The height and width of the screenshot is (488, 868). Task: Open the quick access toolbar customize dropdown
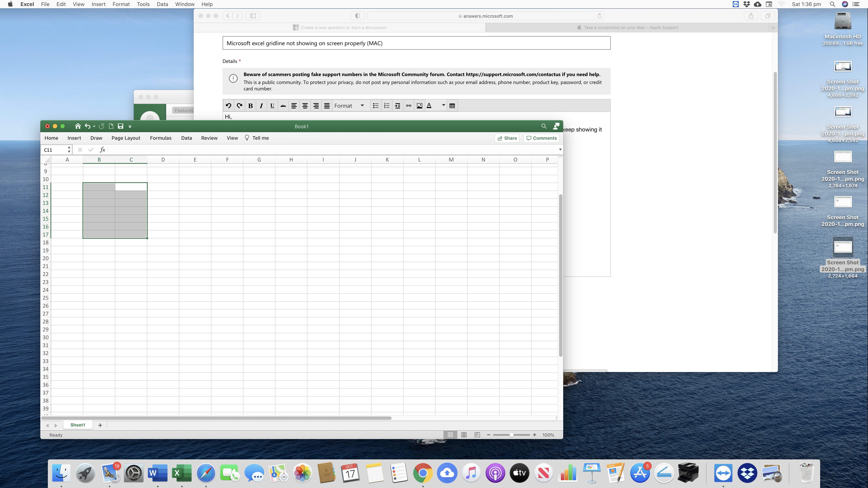pos(130,127)
